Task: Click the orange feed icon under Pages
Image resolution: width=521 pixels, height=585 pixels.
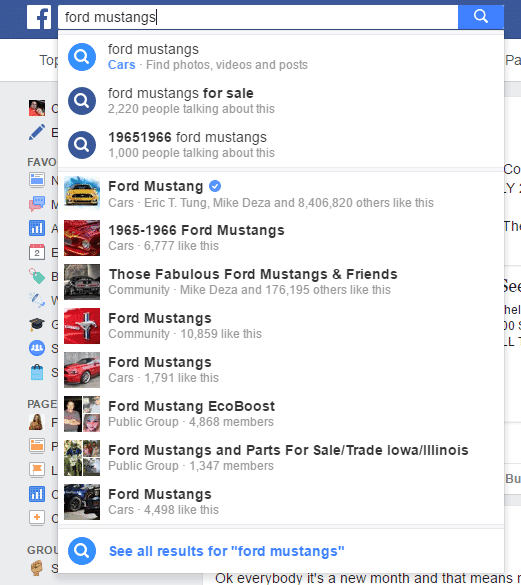Action: [37, 446]
